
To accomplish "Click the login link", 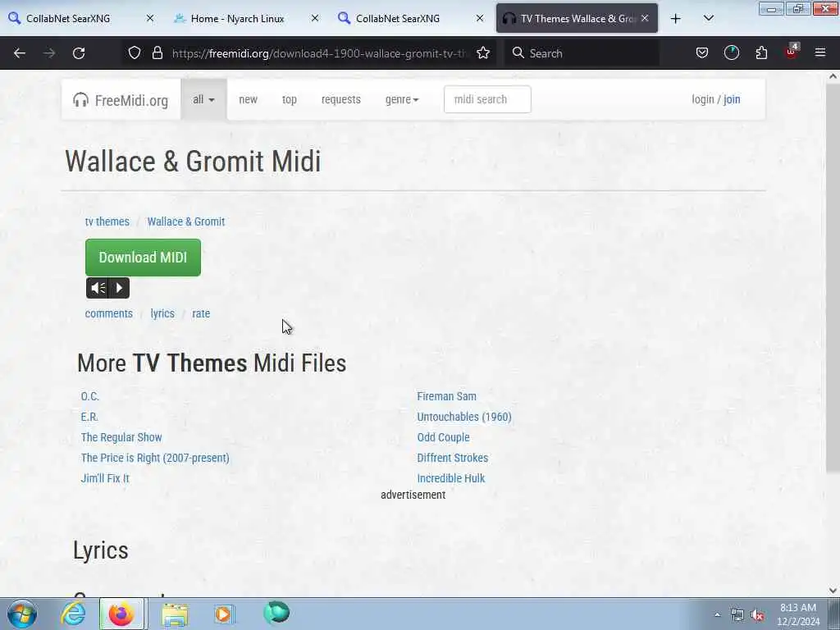I will 703,99.
